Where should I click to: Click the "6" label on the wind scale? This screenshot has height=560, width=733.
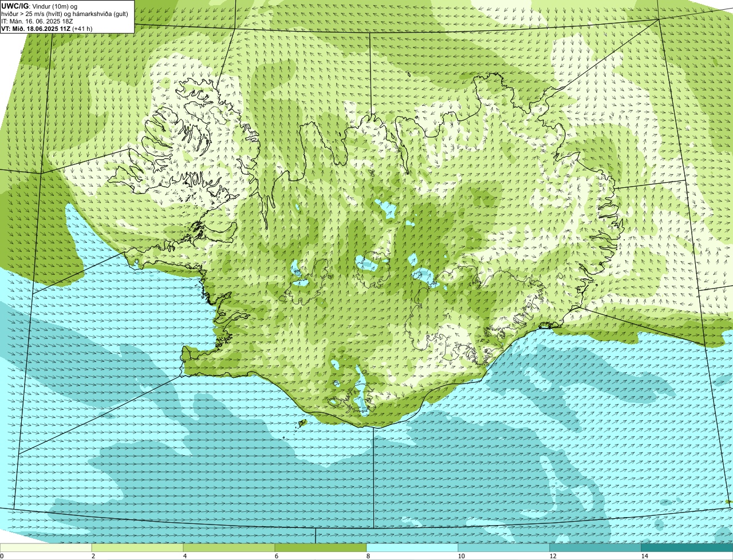(x=276, y=556)
